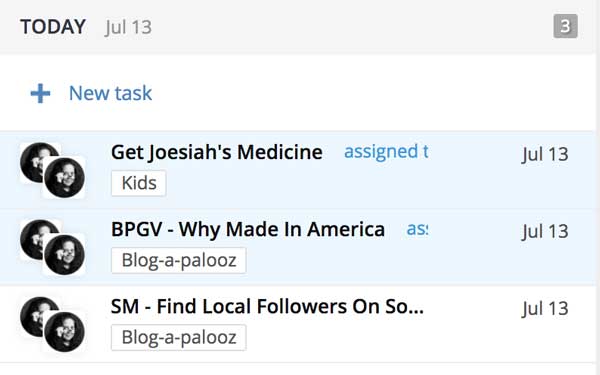Screen dimensions: 600x375
Task: Open the Get Joesiah's Medicine task
Action: (217, 152)
